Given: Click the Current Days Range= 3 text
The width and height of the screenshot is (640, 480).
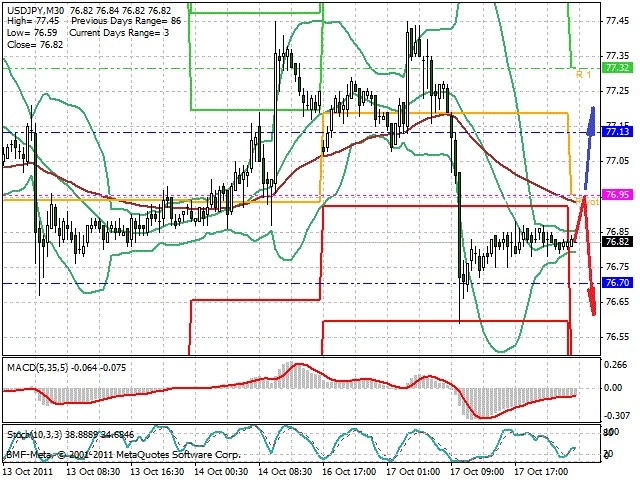Looking at the screenshot, I should click(119, 33).
